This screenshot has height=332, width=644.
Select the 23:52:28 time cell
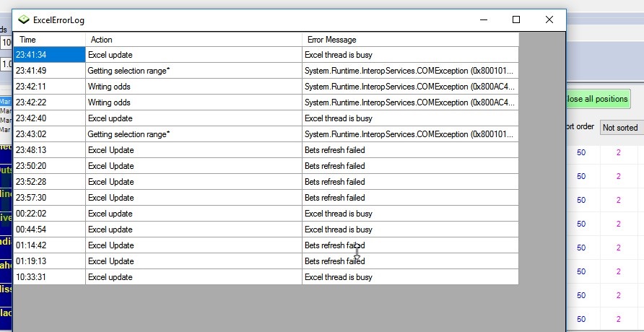point(49,182)
